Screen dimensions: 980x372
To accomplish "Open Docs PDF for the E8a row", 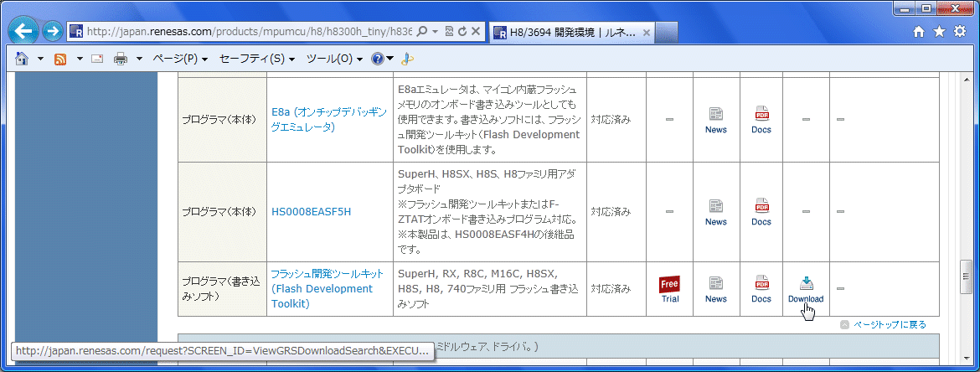I will (761, 120).
